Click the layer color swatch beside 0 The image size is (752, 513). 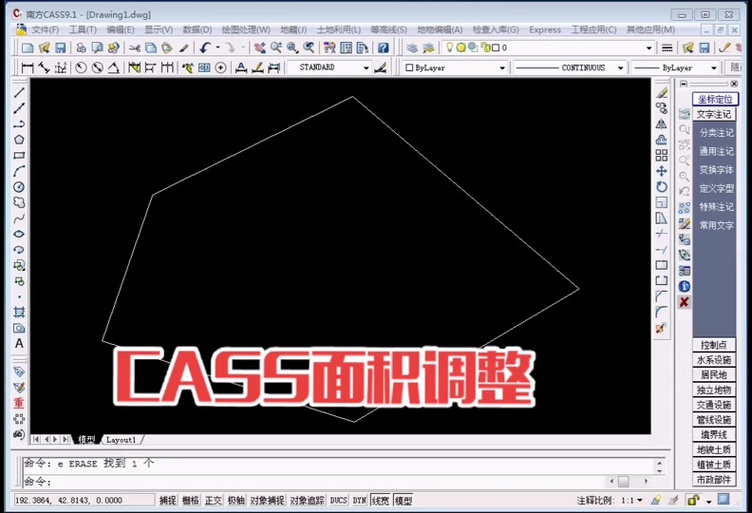pos(496,47)
